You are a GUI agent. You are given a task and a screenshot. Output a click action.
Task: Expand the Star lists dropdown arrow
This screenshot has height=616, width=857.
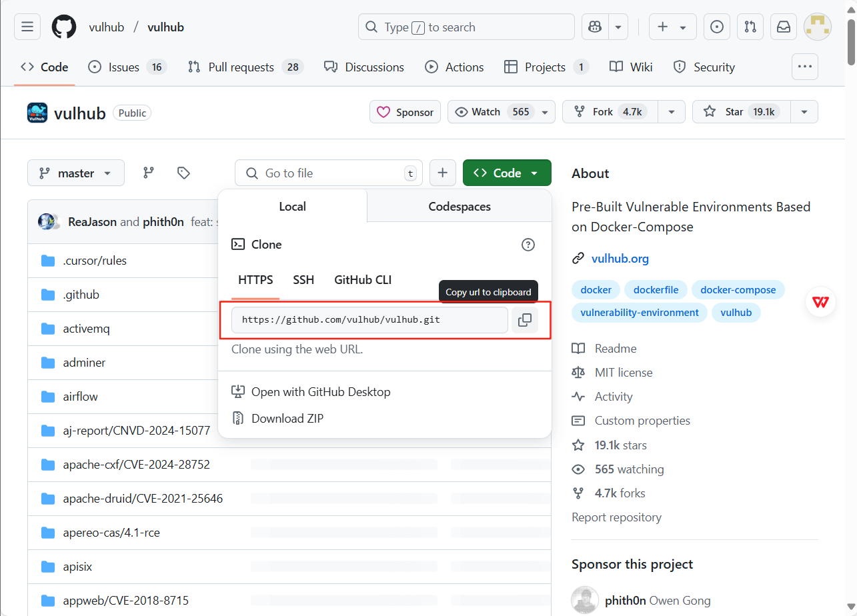click(804, 112)
